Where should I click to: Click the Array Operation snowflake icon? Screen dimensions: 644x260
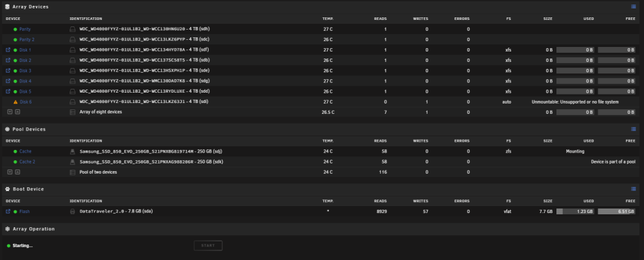point(7,228)
